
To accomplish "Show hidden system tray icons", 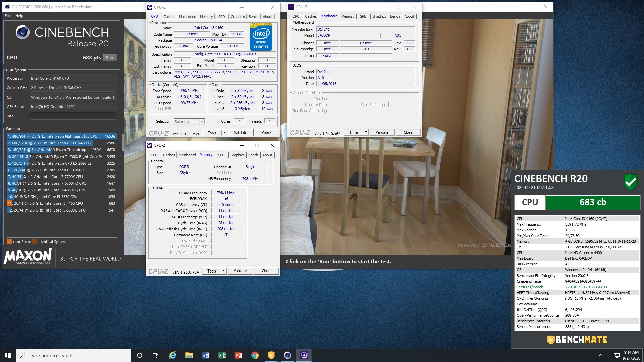I will tap(601, 355).
